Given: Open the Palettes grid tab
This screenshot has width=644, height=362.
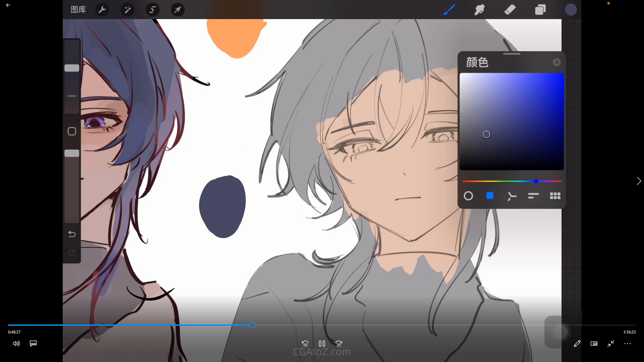Looking at the screenshot, I should point(555,196).
